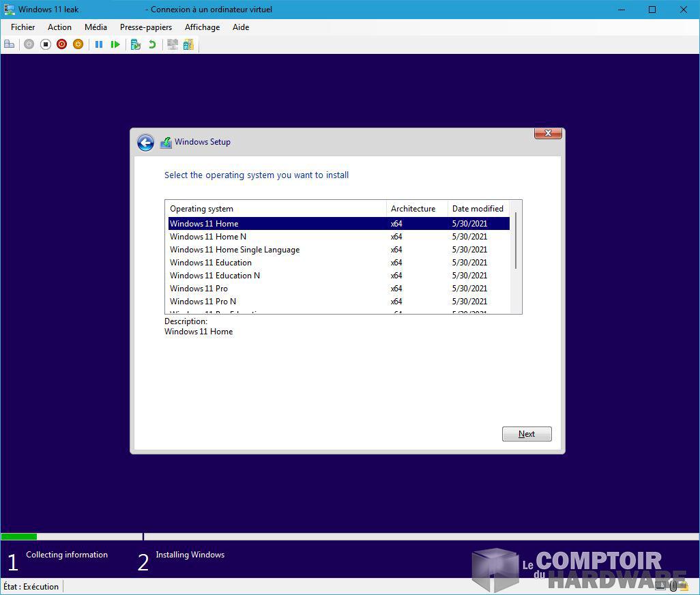
Task: Click the Ctrl+Alt+Del toolbar icon
Action: tap(9, 44)
